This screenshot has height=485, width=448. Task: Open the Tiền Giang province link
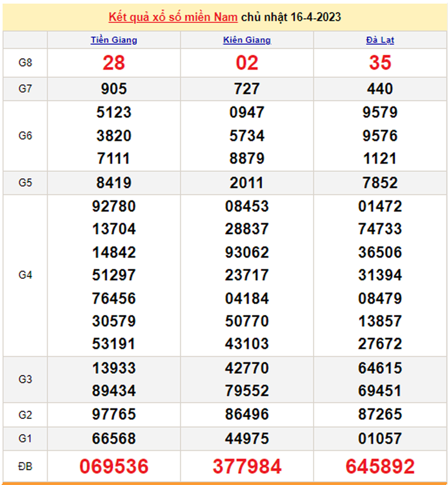[114, 40]
